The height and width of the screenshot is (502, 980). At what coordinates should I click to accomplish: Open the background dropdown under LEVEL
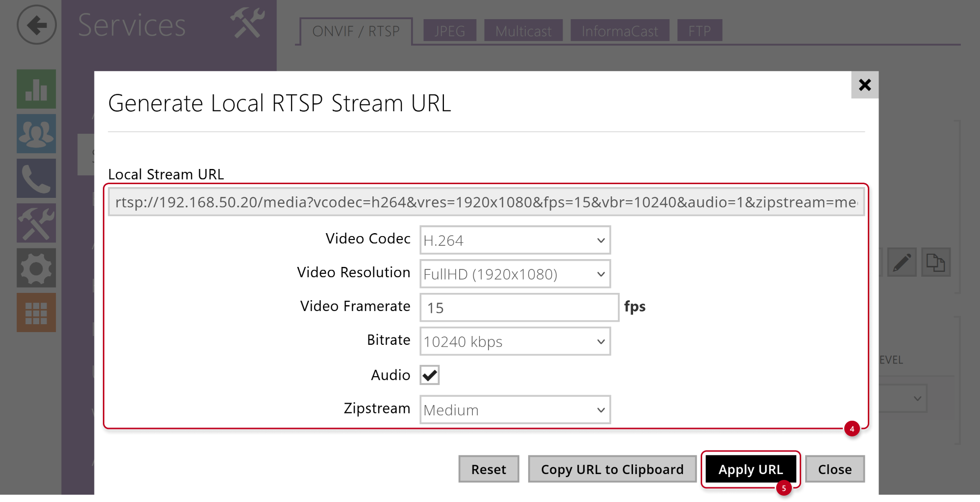(903, 398)
